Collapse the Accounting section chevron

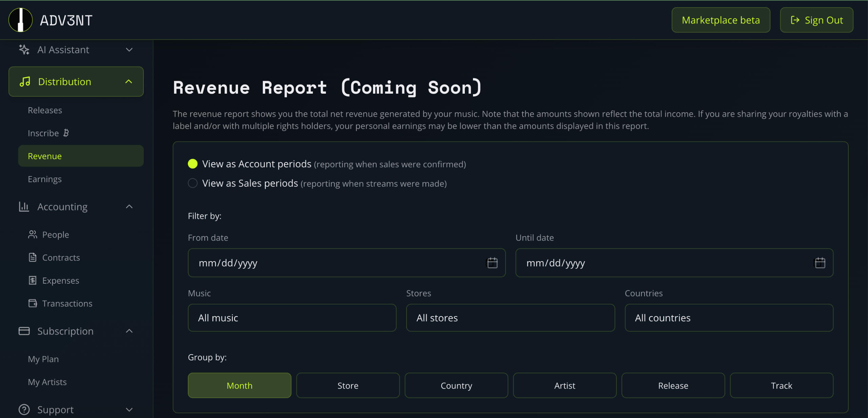point(129,207)
